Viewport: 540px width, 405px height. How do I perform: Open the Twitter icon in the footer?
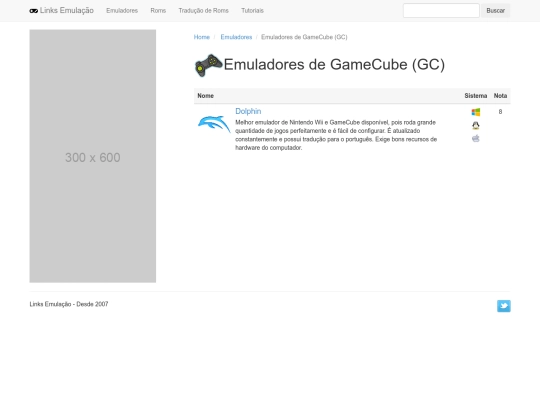click(503, 306)
